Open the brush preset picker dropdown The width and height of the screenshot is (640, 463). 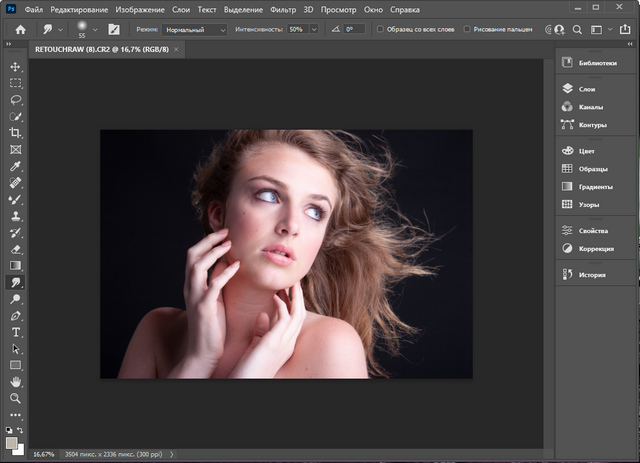click(x=93, y=30)
